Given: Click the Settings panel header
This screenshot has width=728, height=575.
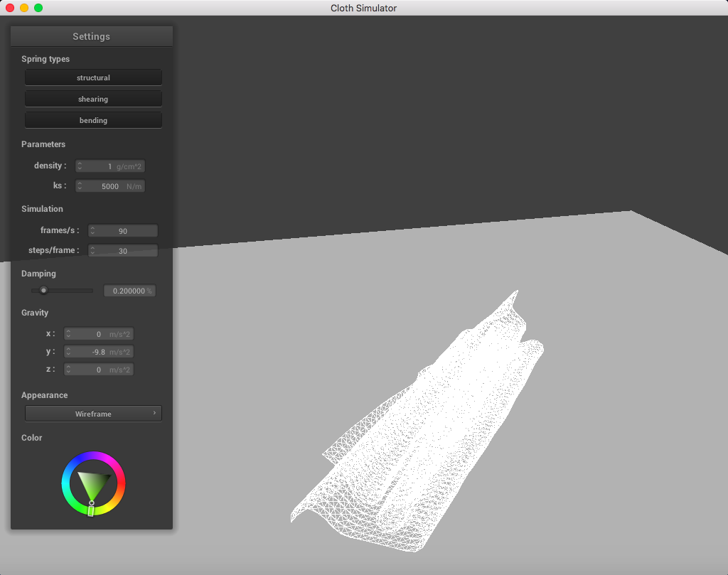Looking at the screenshot, I should click(92, 36).
